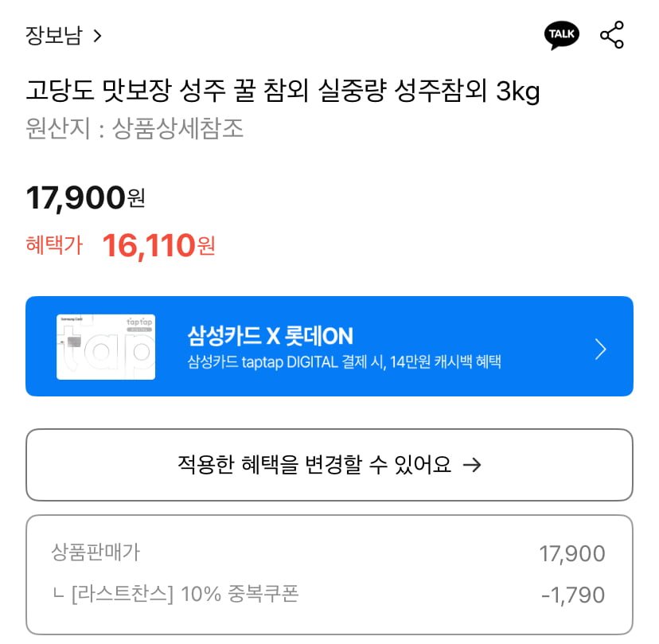Tap the tap tap logo on card image
659x644 pixels.
click(x=139, y=322)
